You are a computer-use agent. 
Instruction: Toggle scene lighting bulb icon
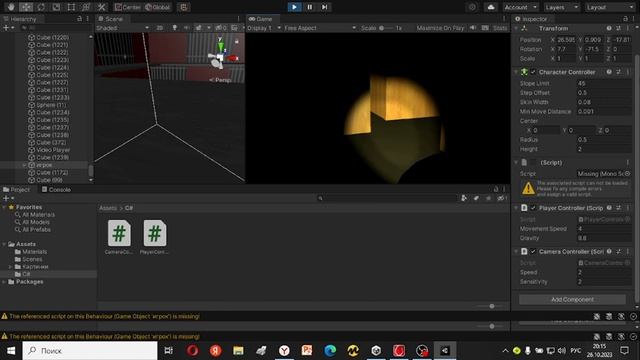pos(175,28)
